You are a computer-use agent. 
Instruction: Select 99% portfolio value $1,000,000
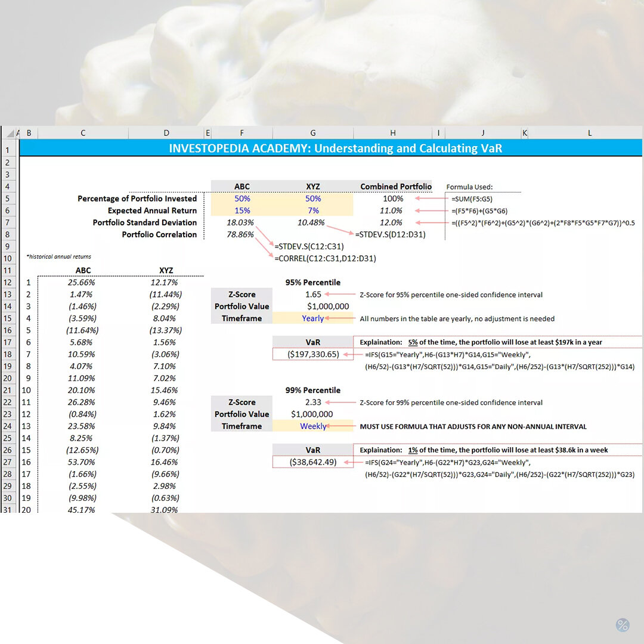click(x=312, y=414)
